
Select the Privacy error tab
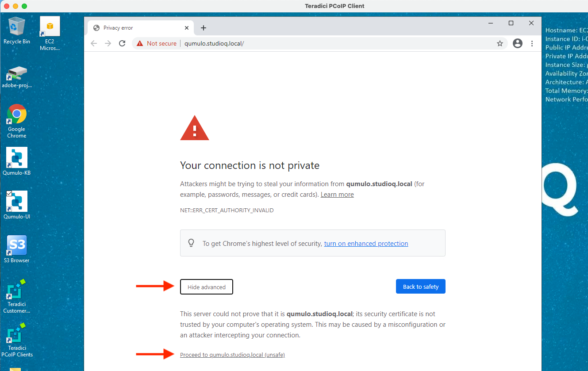[x=141, y=28]
